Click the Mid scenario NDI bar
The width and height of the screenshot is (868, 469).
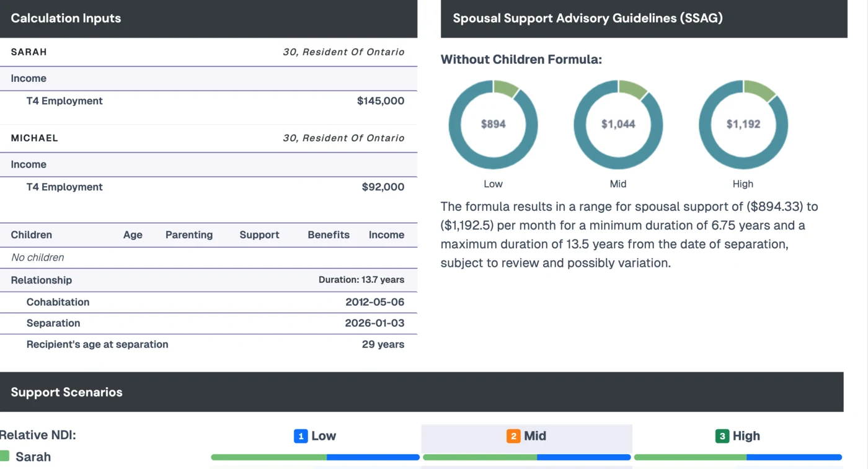click(526, 457)
